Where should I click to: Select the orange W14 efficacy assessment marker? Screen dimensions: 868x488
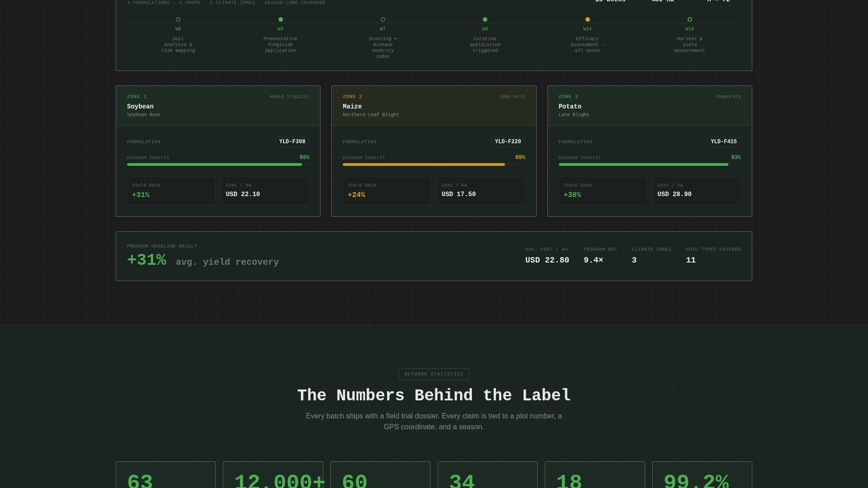(x=587, y=19)
